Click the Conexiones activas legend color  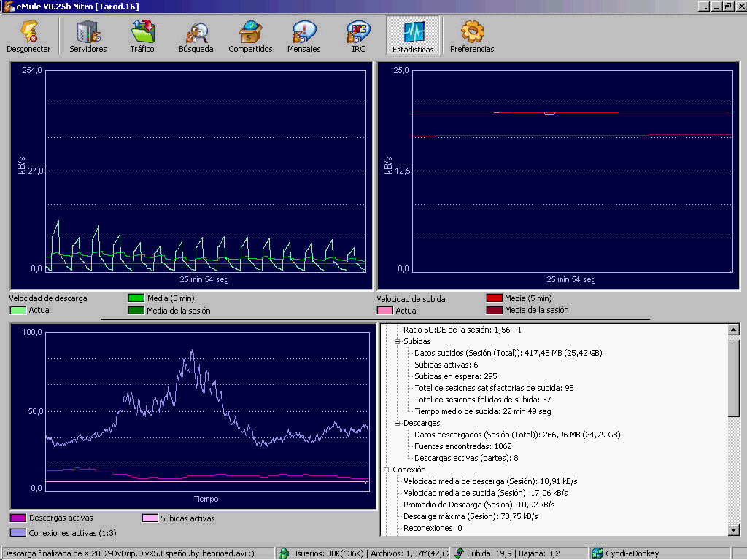point(18,532)
